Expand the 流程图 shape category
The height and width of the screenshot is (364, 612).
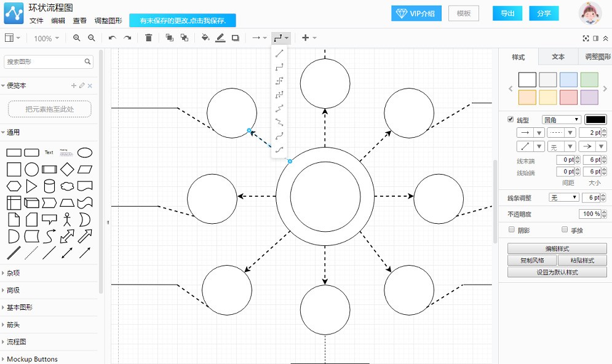pyautogui.click(x=17, y=342)
